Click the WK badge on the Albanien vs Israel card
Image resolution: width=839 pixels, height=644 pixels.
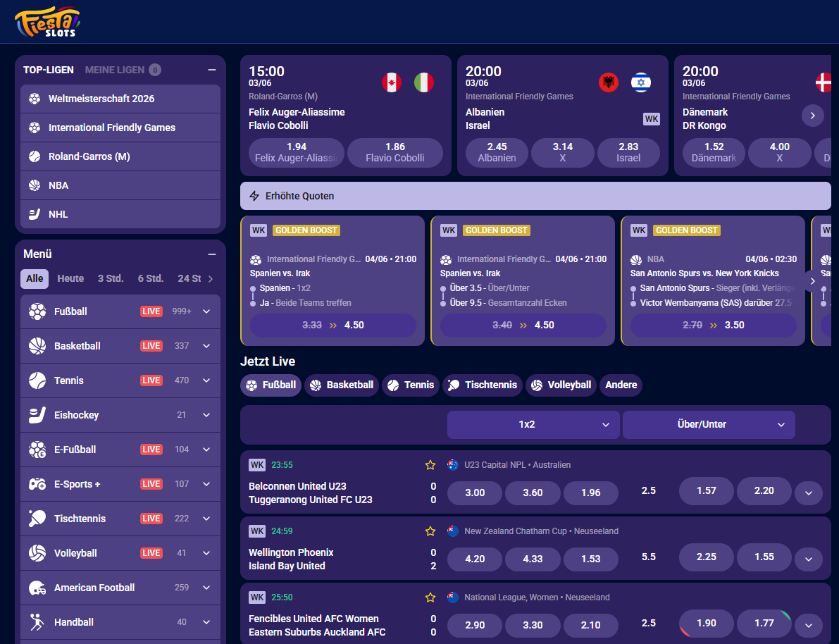[651, 119]
